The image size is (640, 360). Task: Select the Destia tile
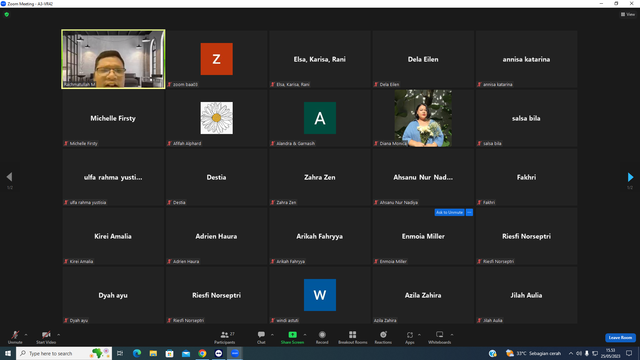tap(216, 177)
